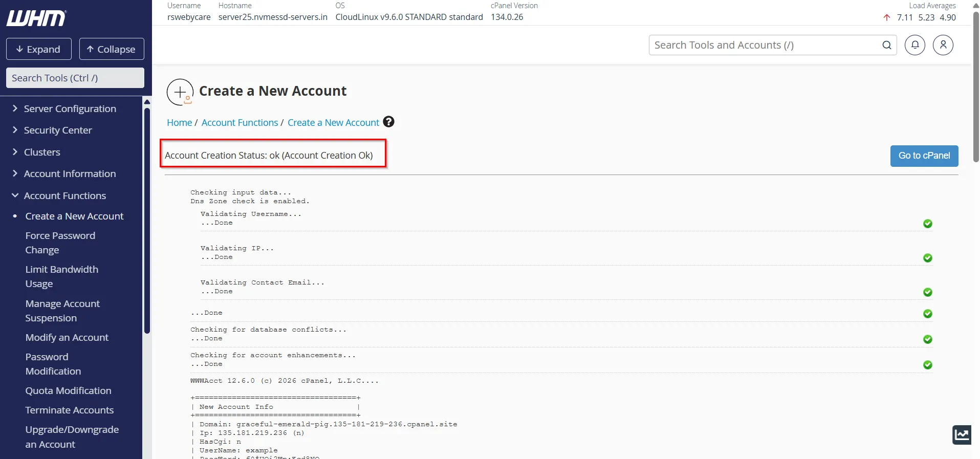The height and width of the screenshot is (459, 980).
Task: Expand Server Configuration section
Action: pos(70,108)
